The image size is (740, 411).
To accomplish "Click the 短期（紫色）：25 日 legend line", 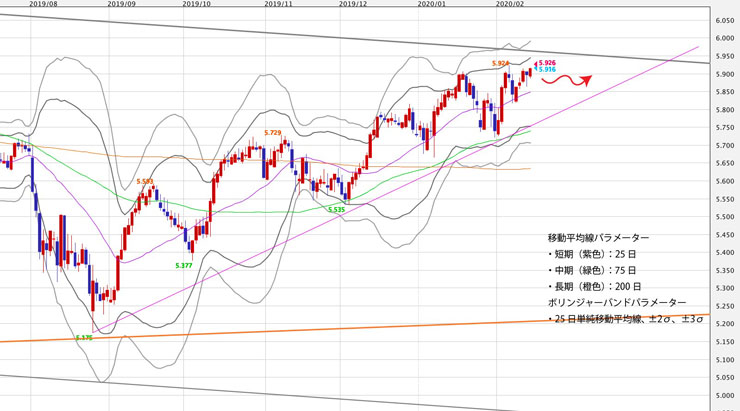I will [x=592, y=254].
